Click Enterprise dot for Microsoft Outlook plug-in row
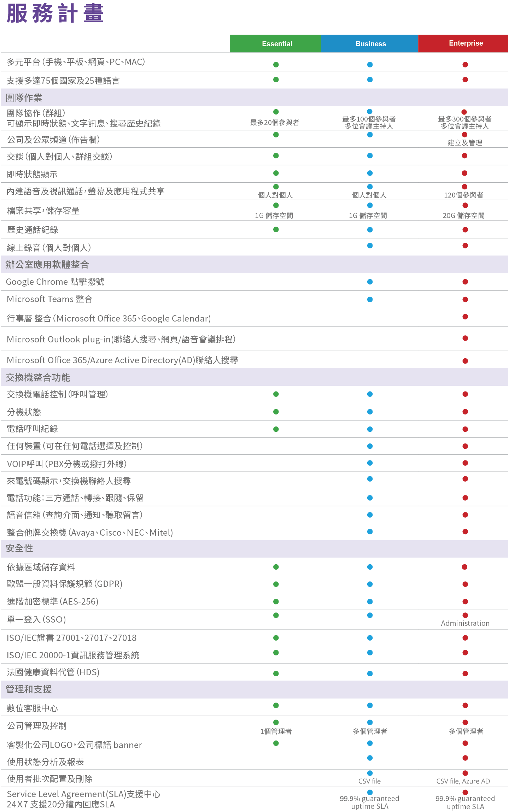The width and height of the screenshot is (509, 812). [465, 338]
